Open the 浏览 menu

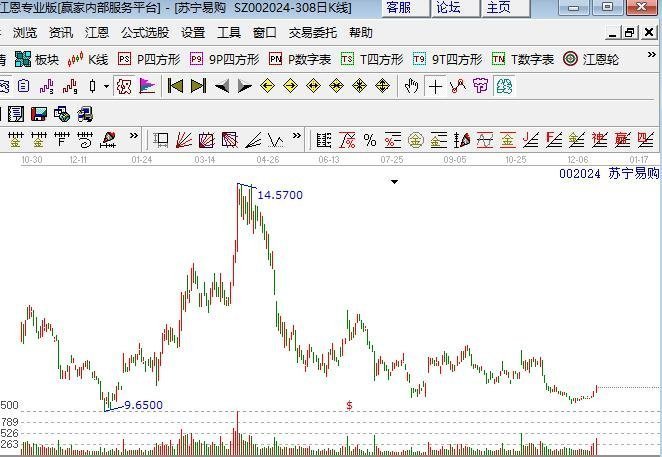click(x=25, y=33)
